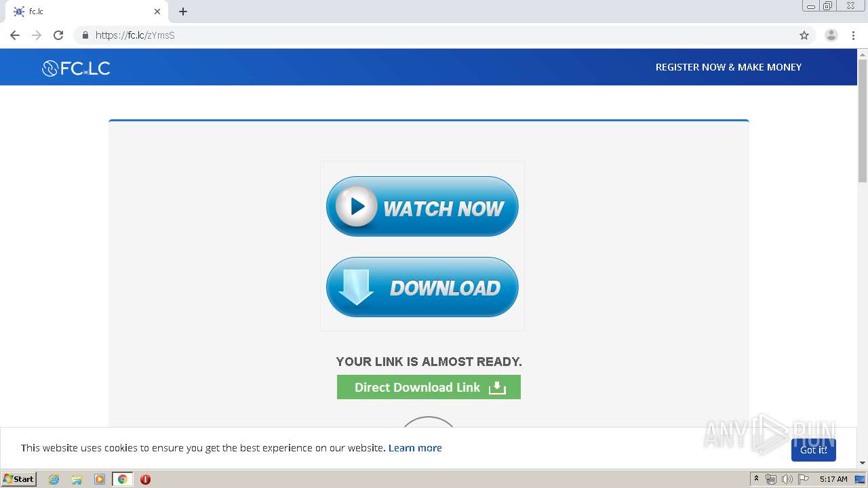868x488 pixels.
Task: Click the scrollbar down arrow
Action: pos(863,463)
